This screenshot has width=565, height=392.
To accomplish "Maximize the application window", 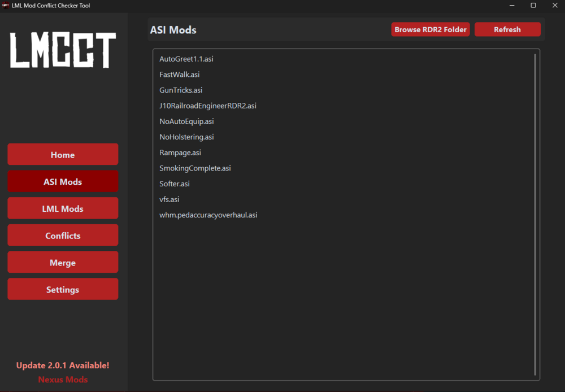I will 533,6.
